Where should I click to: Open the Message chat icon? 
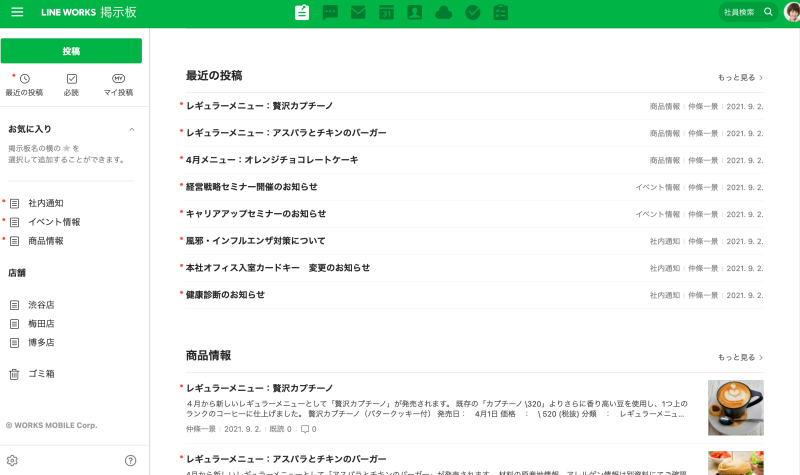point(330,12)
